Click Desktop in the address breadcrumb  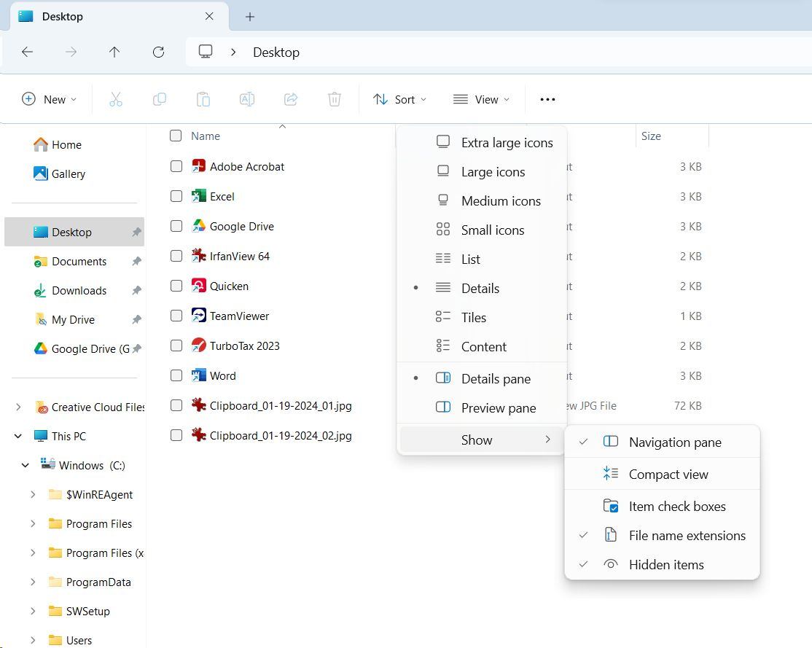click(276, 52)
